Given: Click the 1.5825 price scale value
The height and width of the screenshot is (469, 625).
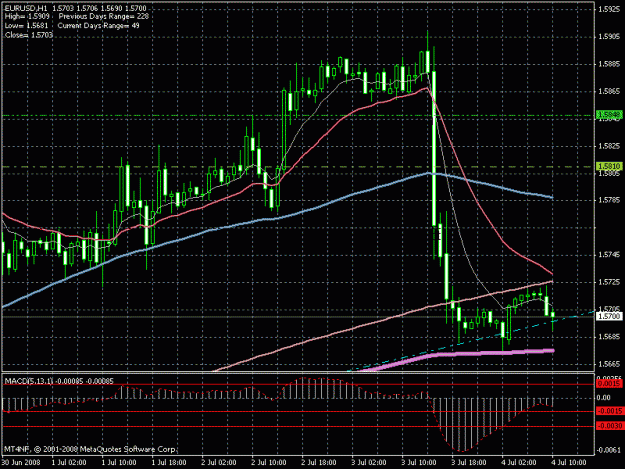Looking at the screenshot, I should [x=609, y=146].
